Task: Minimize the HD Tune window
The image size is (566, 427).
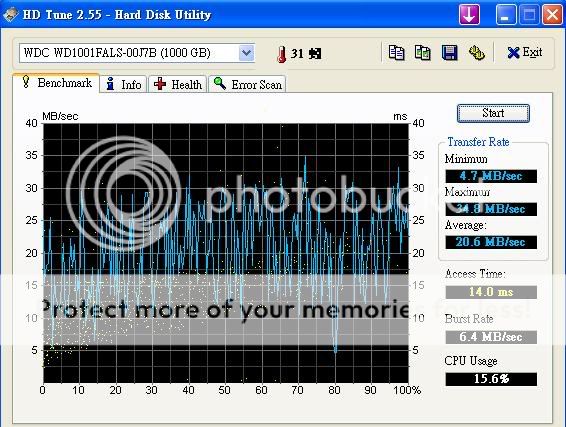Action: pos(506,15)
